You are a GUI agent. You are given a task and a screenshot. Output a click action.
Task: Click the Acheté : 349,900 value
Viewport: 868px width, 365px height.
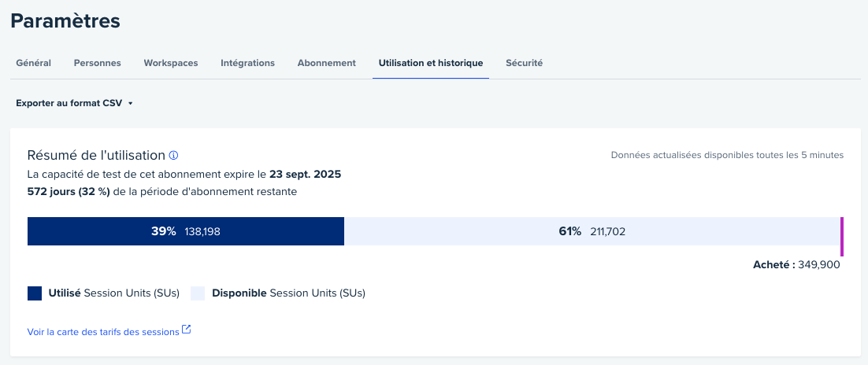[x=796, y=265]
